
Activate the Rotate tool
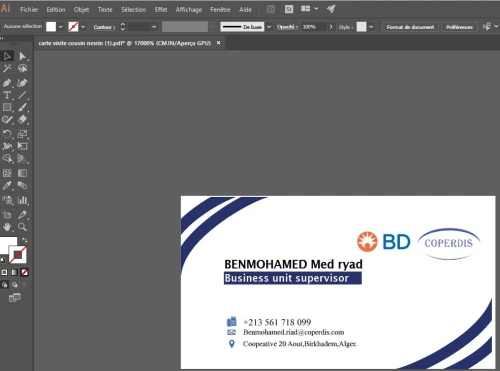click(7, 134)
